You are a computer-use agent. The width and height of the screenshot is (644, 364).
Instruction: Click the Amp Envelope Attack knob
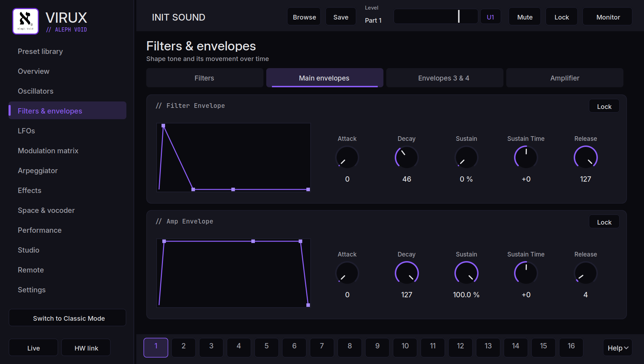tap(347, 273)
